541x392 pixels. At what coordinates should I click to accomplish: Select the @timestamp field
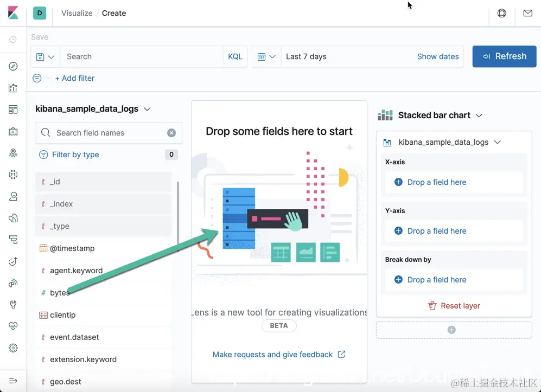(x=103, y=248)
